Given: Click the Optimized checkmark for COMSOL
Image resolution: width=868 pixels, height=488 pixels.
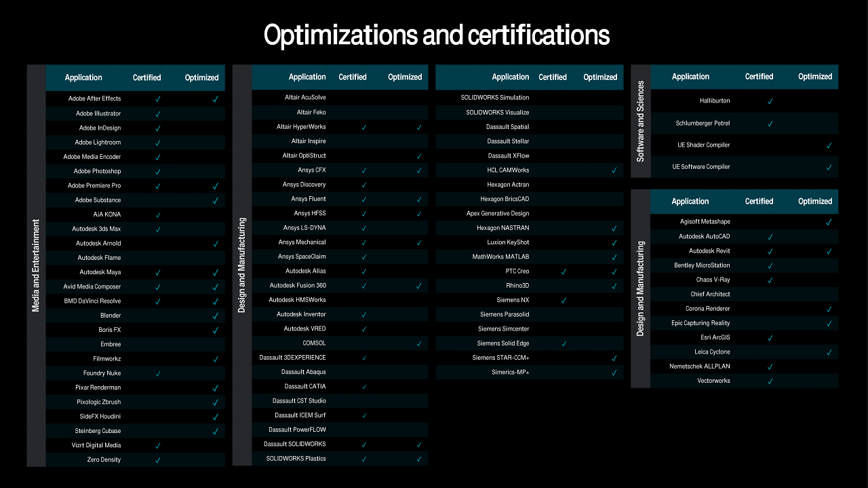Looking at the screenshot, I should tap(419, 343).
